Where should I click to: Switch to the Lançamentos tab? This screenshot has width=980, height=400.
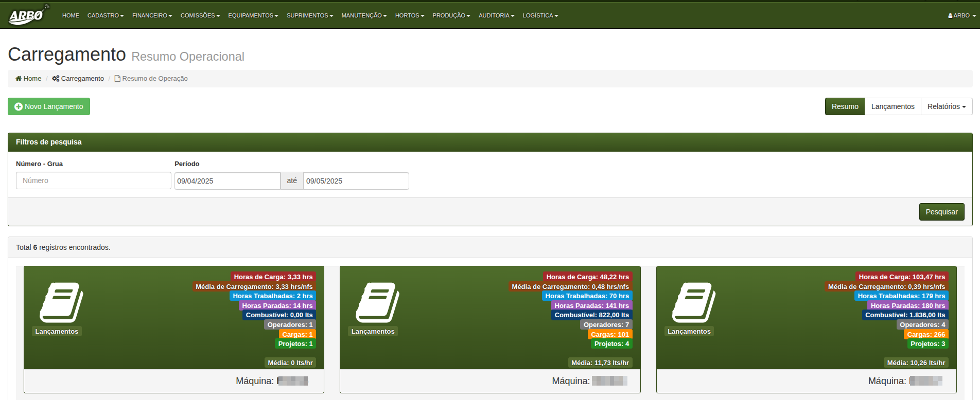(892, 106)
